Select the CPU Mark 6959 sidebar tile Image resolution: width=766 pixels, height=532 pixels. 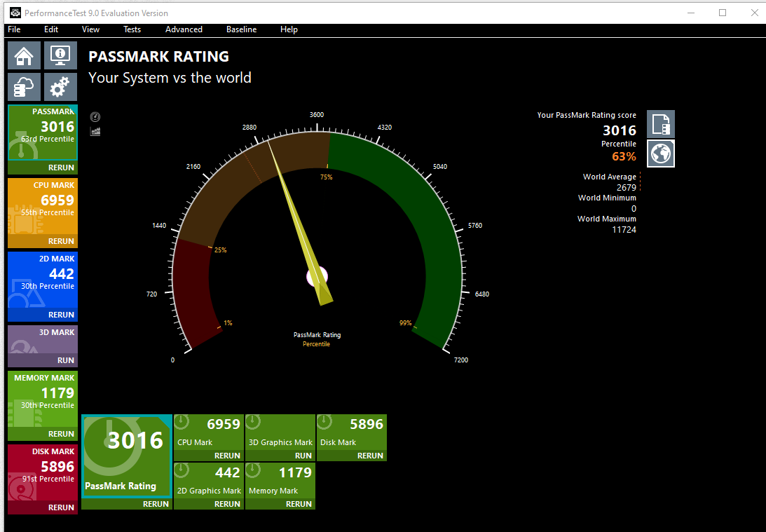click(x=43, y=206)
